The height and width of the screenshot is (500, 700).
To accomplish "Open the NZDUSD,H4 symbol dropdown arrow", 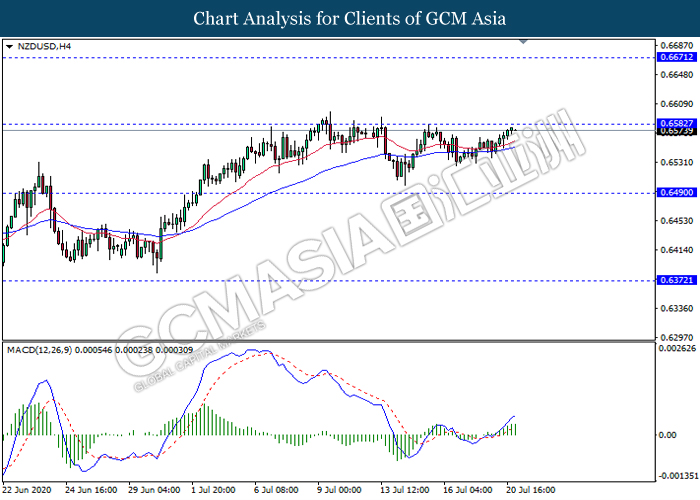I will [10, 46].
